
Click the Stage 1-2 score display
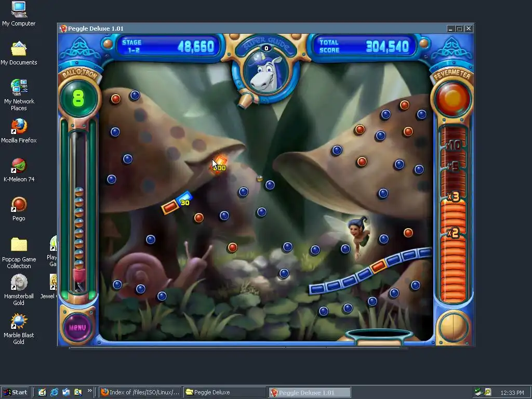tap(168, 46)
